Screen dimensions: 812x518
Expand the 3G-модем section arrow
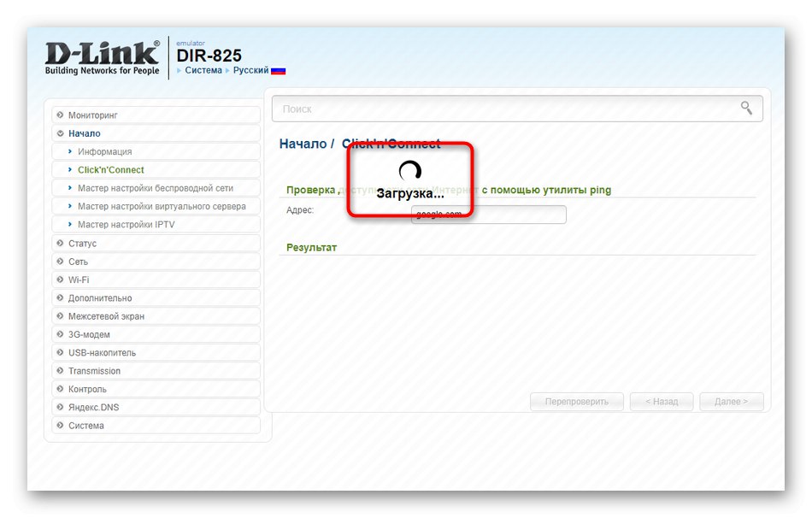click(60, 334)
